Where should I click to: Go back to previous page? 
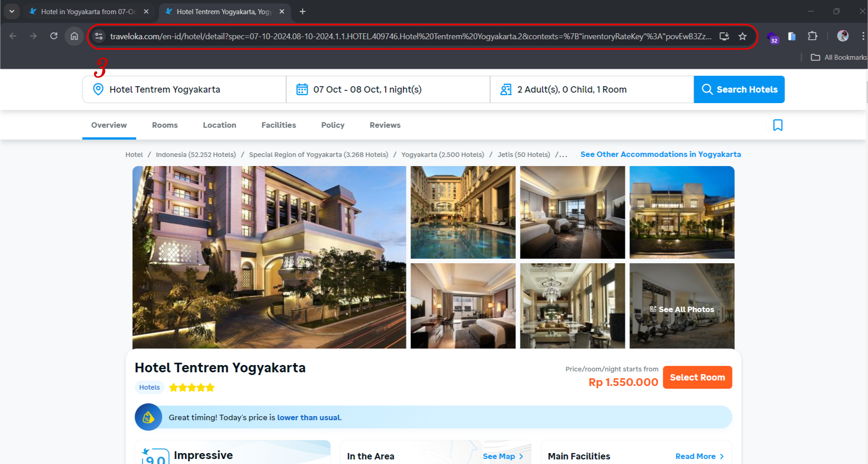[13, 36]
